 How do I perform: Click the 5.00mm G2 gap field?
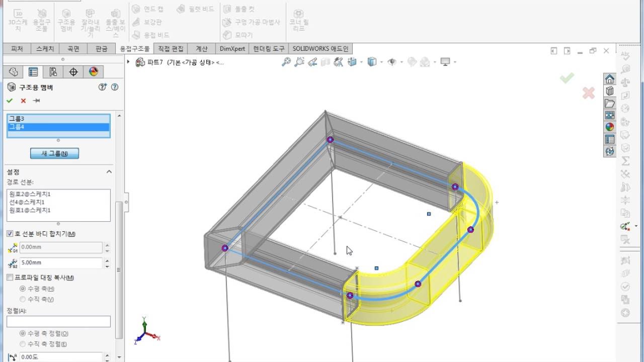[x=61, y=263]
